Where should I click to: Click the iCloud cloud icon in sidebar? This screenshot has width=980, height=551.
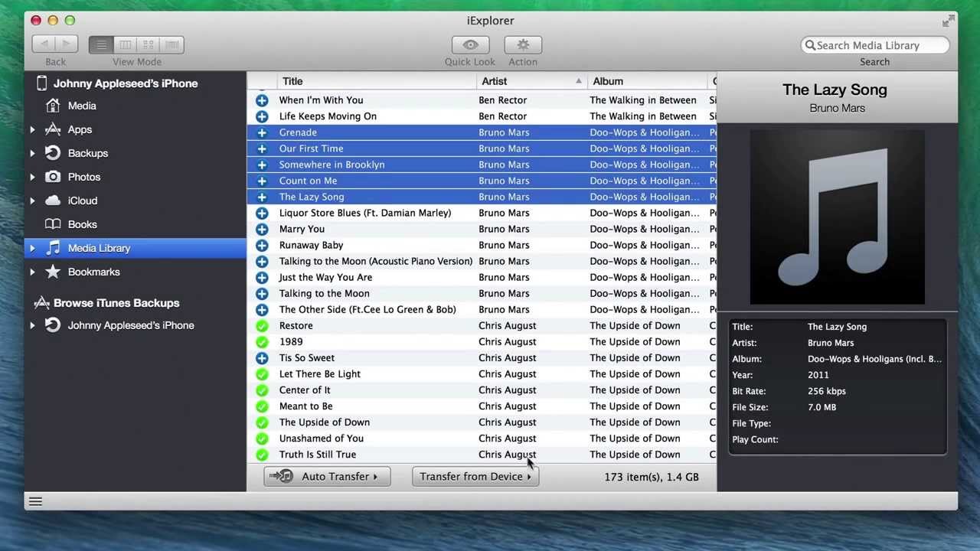(53, 201)
